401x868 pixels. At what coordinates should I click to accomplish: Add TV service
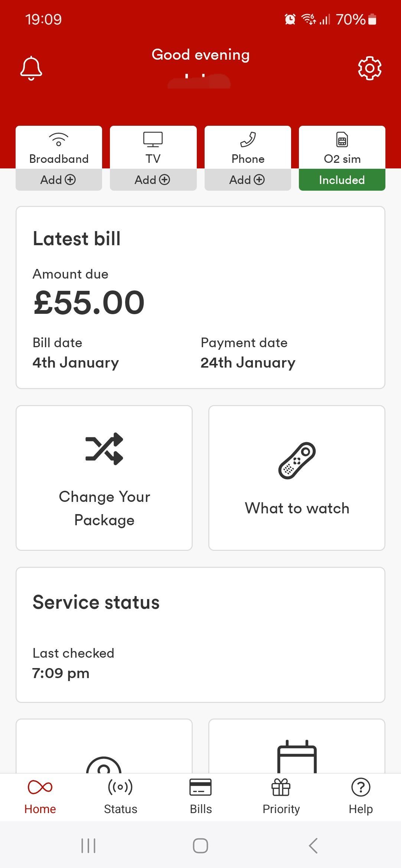point(153,180)
